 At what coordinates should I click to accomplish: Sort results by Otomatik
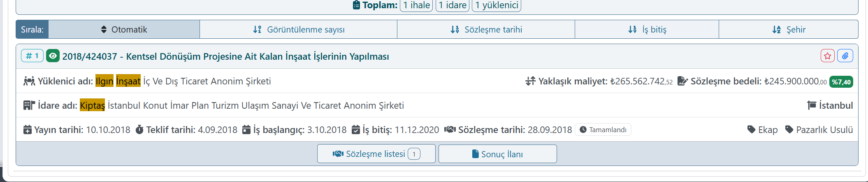pyautogui.click(x=124, y=30)
